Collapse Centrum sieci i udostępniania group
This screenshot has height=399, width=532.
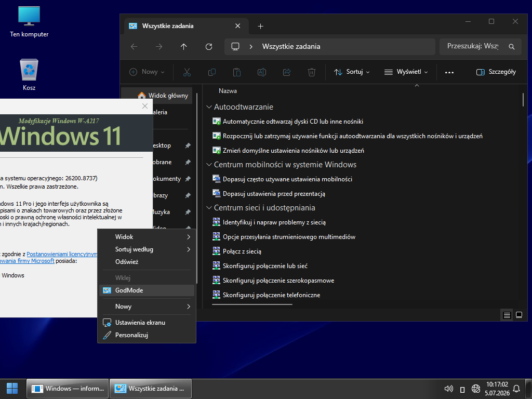pos(209,208)
